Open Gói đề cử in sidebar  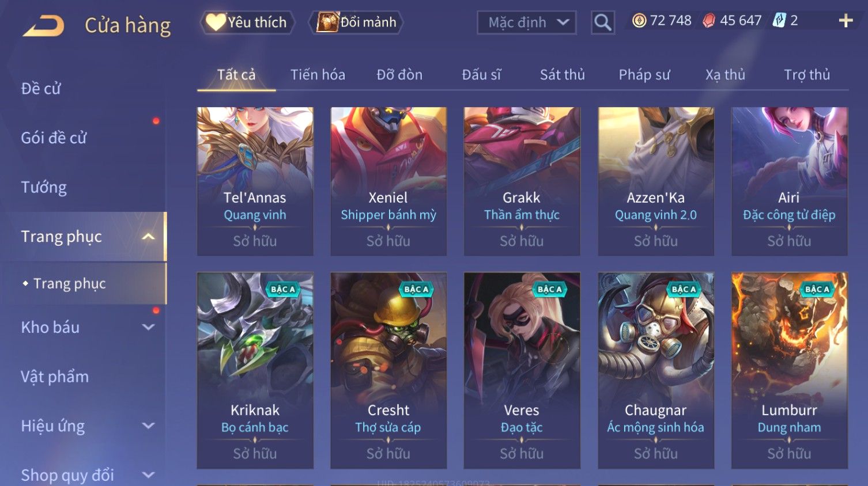pyautogui.click(x=54, y=138)
